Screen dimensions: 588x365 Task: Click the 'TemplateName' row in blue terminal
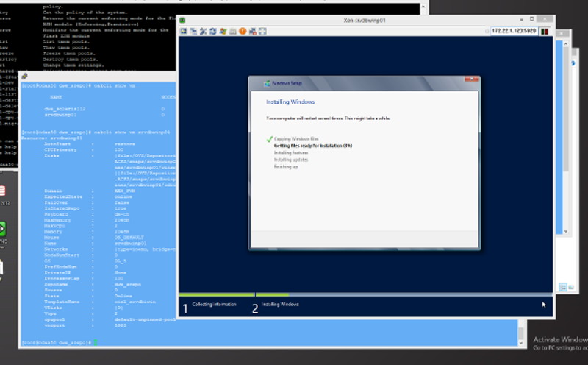100,302
